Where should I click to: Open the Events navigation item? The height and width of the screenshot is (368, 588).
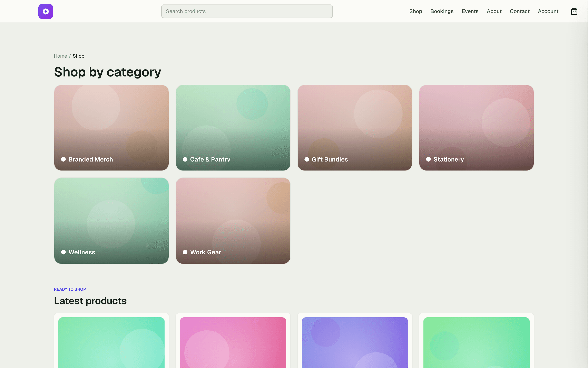470,11
